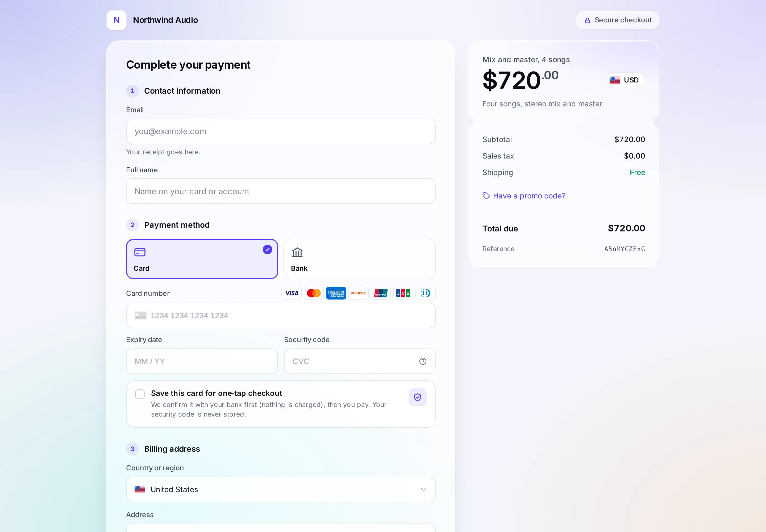Focus the Email input field
The height and width of the screenshot is (532, 766).
pyautogui.click(x=281, y=132)
